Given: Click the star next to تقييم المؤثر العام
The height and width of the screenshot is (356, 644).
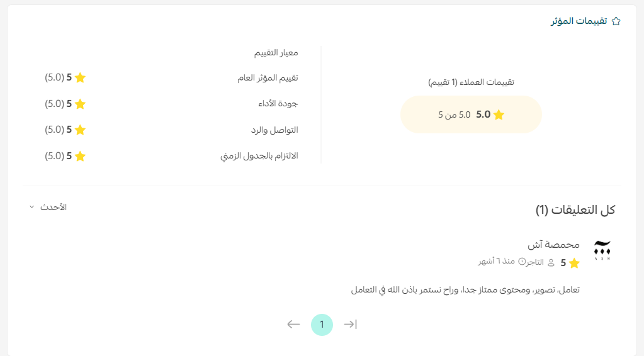Looking at the screenshot, I should 80,77.
